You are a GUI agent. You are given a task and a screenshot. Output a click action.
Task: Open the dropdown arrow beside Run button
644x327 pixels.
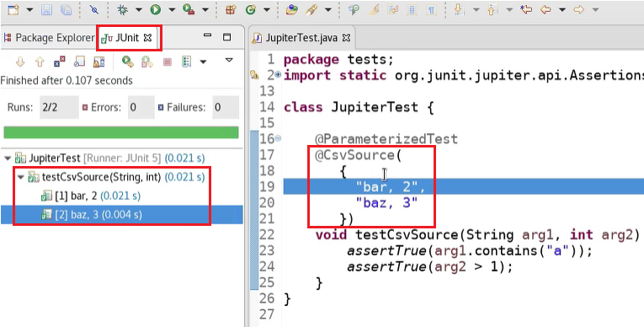(x=172, y=10)
